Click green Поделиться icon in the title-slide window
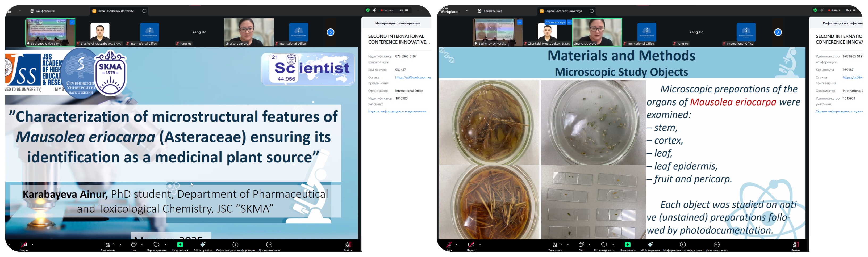This screenshot has height=257, width=868. click(x=180, y=245)
